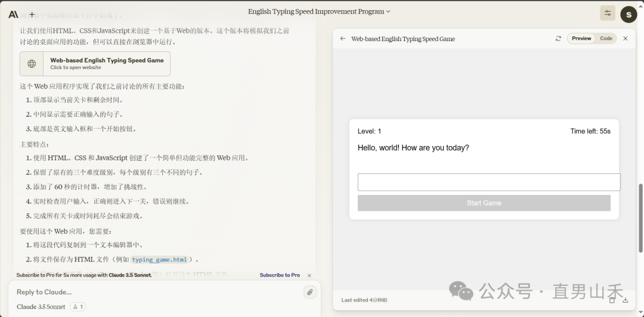Click the Anthropic logo in top-left
644x317 pixels.
(13, 14)
